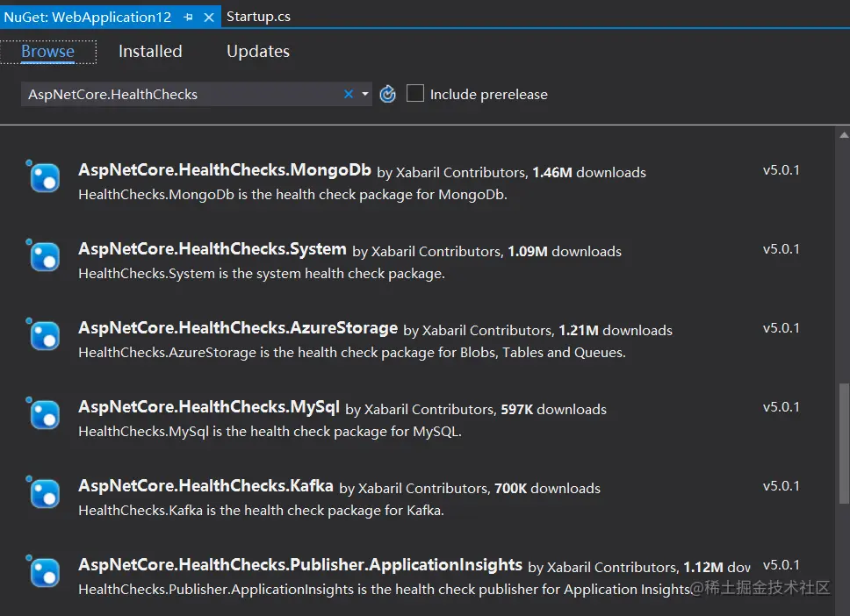
Task: Click v5.0.1 version of MongoDb package
Action: pyautogui.click(x=782, y=170)
